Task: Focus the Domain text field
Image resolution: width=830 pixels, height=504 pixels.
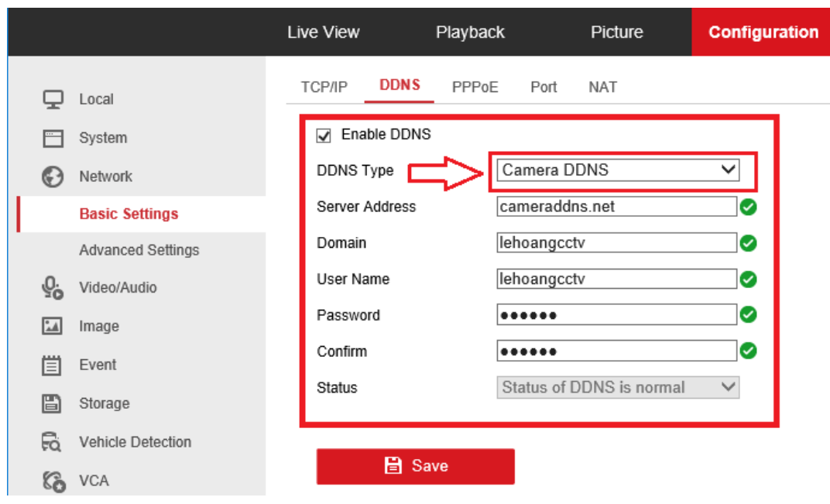Action: pyautogui.click(x=616, y=243)
